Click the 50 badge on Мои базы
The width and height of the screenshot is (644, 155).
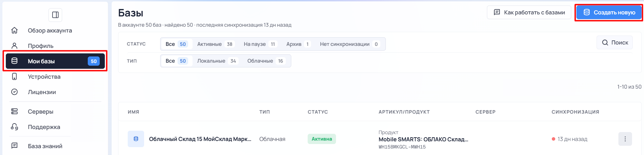[94, 61]
